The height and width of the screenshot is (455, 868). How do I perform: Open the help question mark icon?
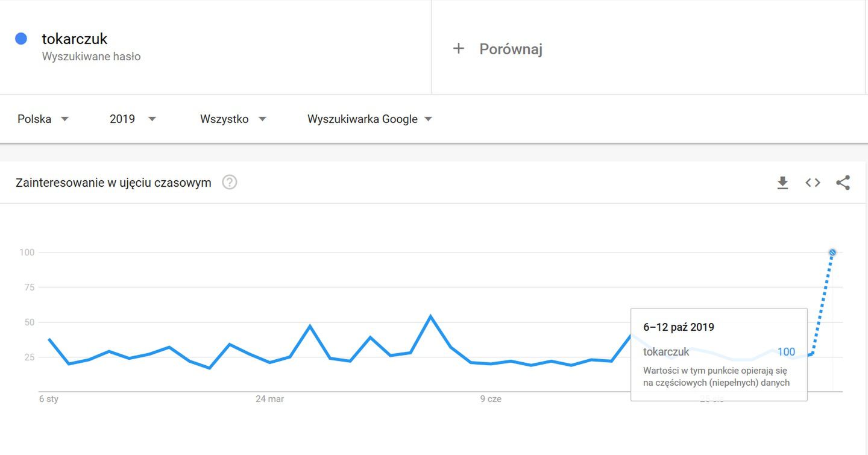tap(230, 182)
